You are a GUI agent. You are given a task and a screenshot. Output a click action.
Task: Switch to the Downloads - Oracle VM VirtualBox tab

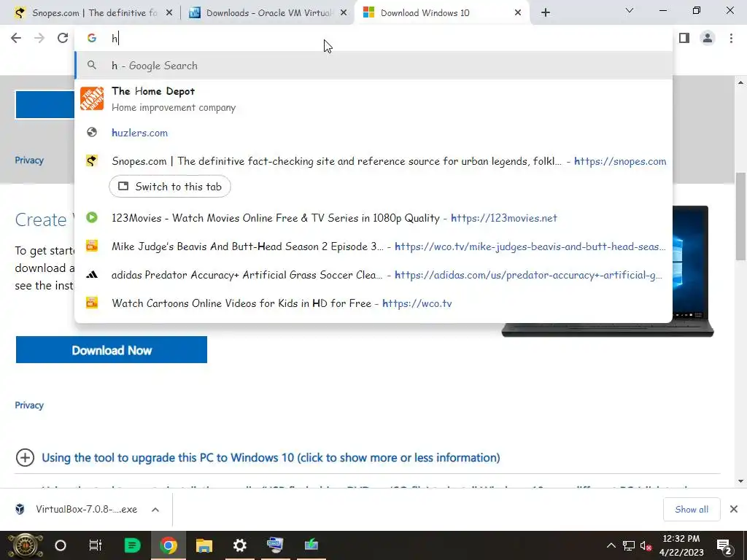[267, 13]
